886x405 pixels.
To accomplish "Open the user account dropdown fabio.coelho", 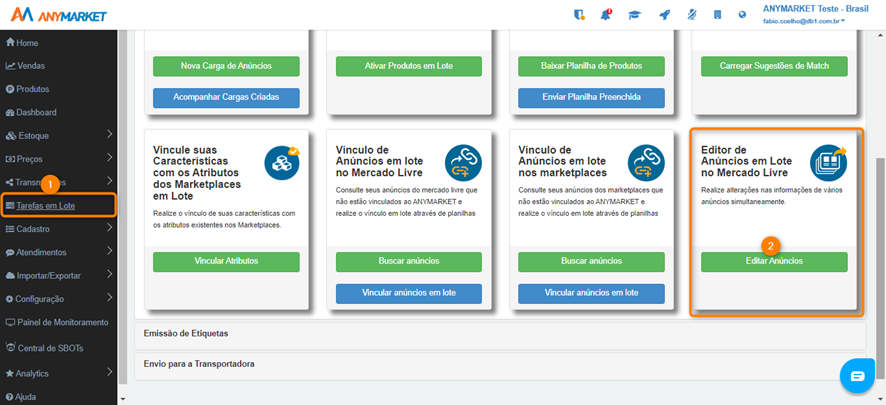I will click(x=804, y=20).
